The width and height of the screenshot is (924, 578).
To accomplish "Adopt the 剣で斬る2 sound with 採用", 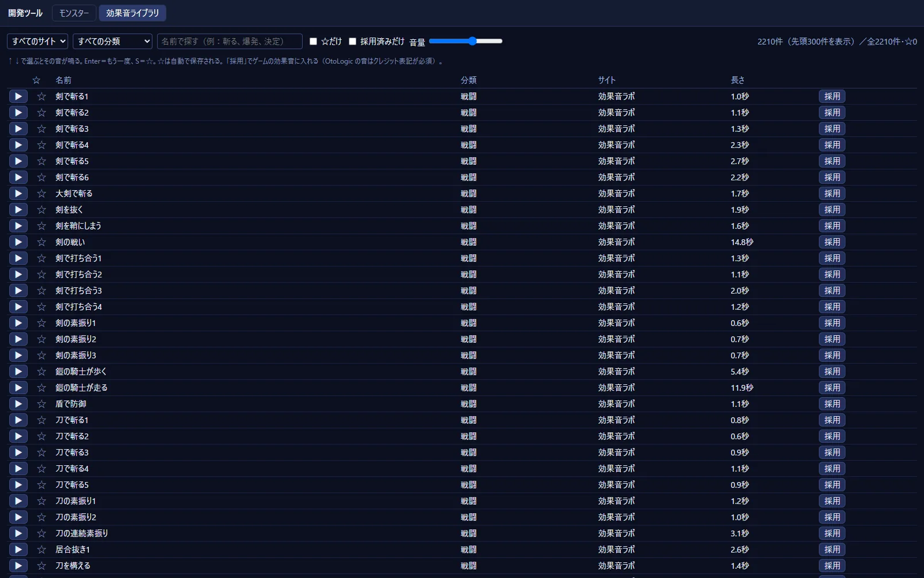I will coord(832,113).
